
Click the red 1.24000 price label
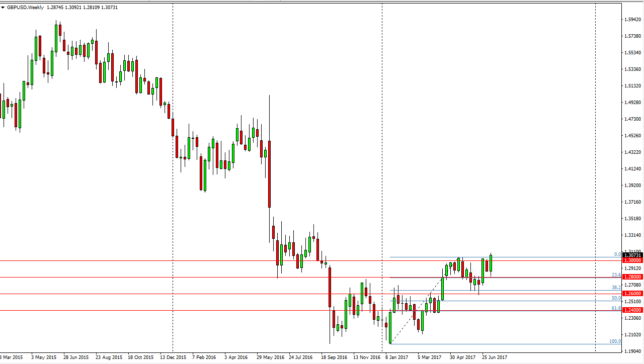pos(632,310)
